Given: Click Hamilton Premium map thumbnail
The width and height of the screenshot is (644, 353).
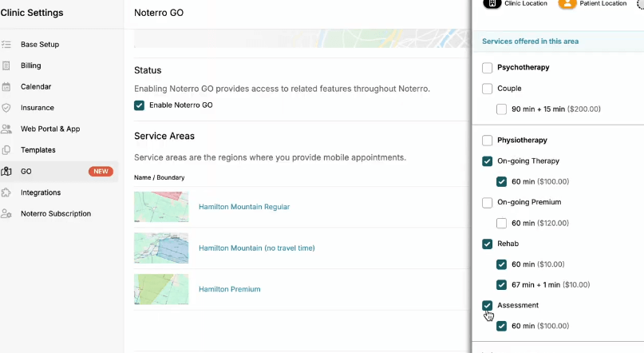Looking at the screenshot, I should click(x=161, y=289).
